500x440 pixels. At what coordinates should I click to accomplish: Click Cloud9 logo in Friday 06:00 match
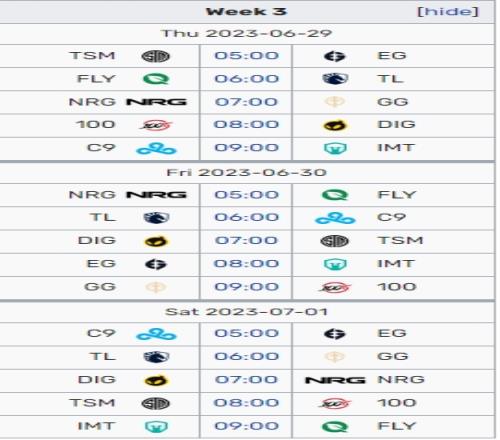pos(335,218)
